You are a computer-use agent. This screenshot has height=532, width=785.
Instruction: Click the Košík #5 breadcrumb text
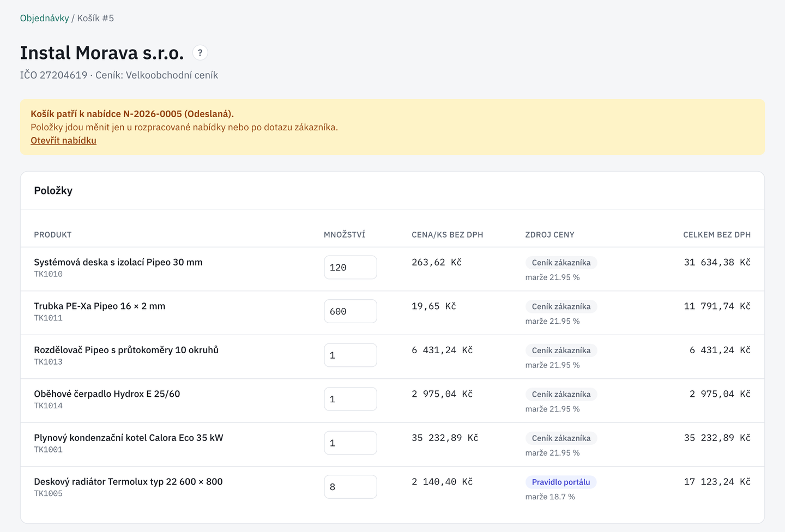click(95, 18)
